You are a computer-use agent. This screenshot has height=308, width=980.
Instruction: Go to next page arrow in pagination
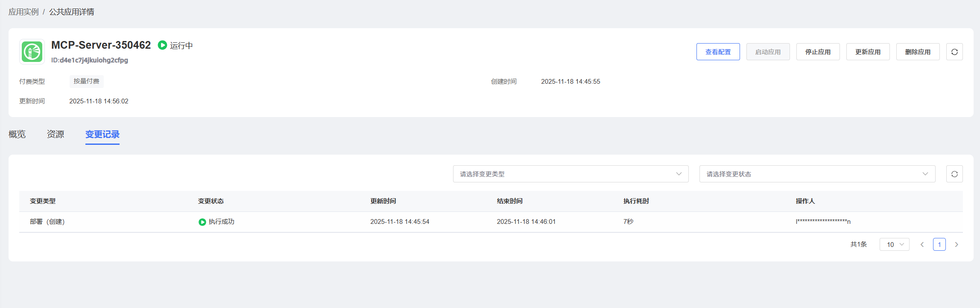point(957,244)
